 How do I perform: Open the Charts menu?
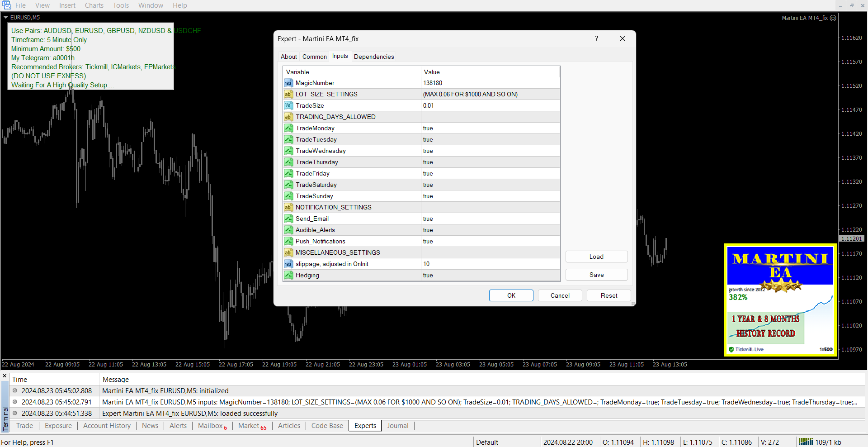[x=94, y=5]
